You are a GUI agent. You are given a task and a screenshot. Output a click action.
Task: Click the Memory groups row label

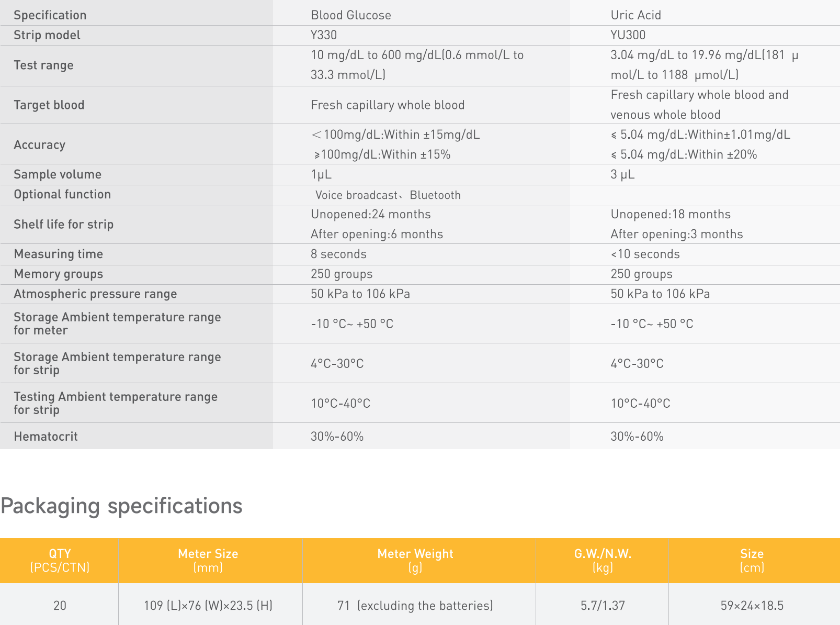coord(58,274)
